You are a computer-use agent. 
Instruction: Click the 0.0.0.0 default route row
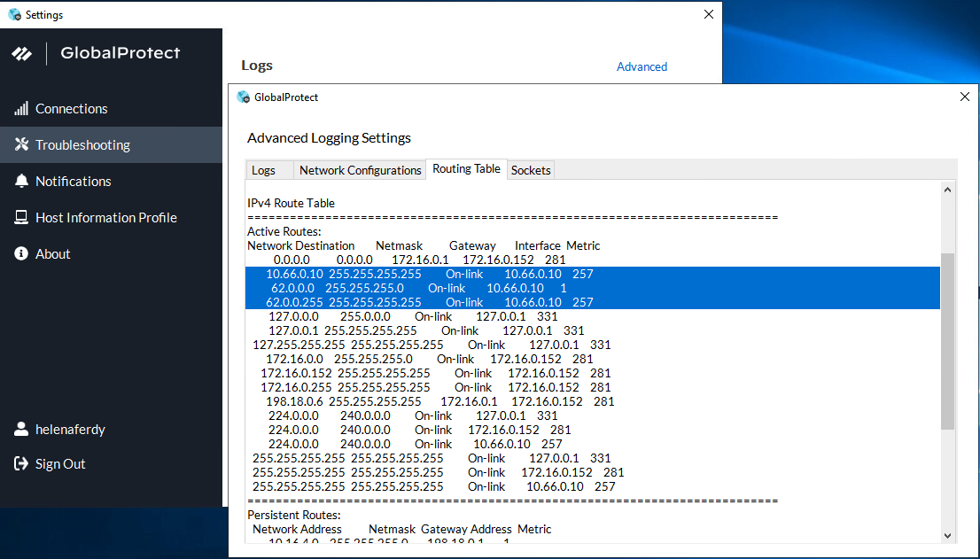416,260
